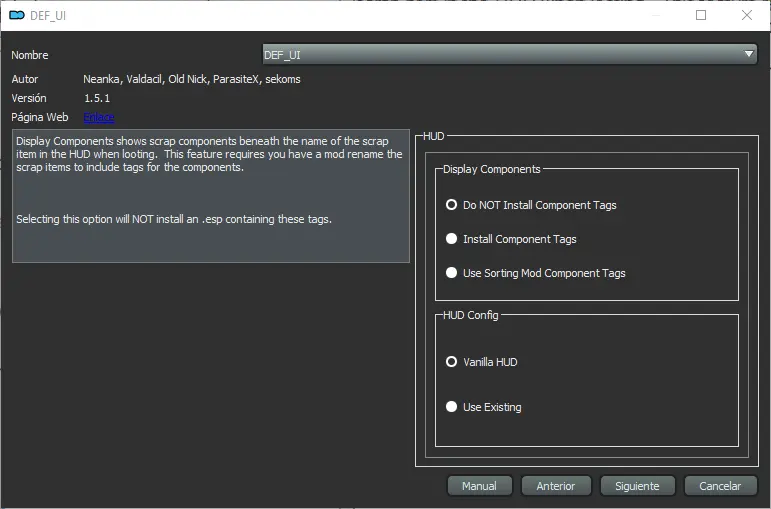This screenshot has height=509, width=771.
Task: Select Do NOT Install Component Tags option
Action: coord(451,205)
